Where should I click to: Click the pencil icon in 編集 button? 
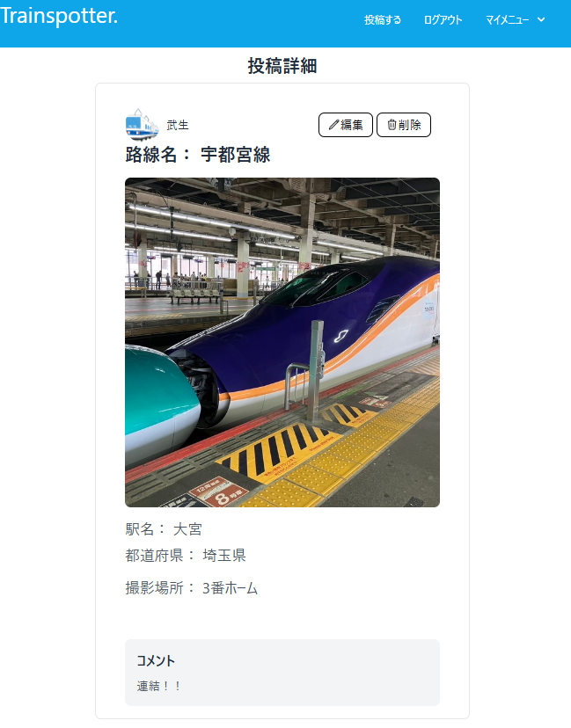333,125
